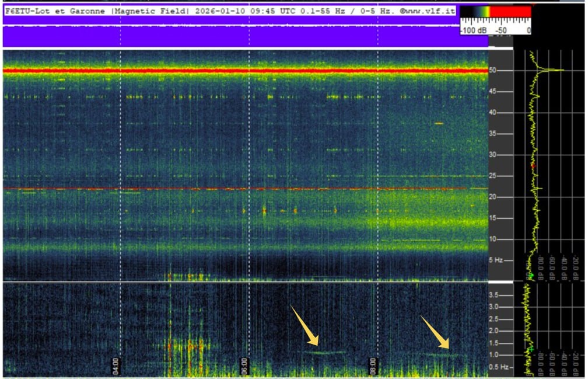
Task: Click the 3.0 label on lower axis
Action: tap(494, 307)
